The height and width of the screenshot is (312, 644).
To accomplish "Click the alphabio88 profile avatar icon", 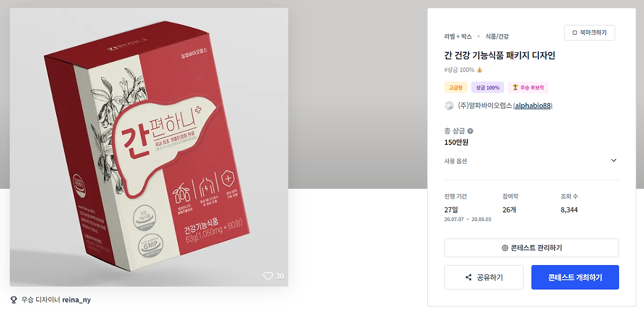I will tap(449, 106).
